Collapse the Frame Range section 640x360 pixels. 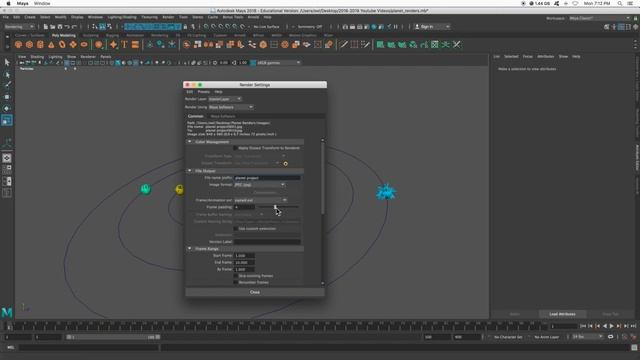[189, 249]
